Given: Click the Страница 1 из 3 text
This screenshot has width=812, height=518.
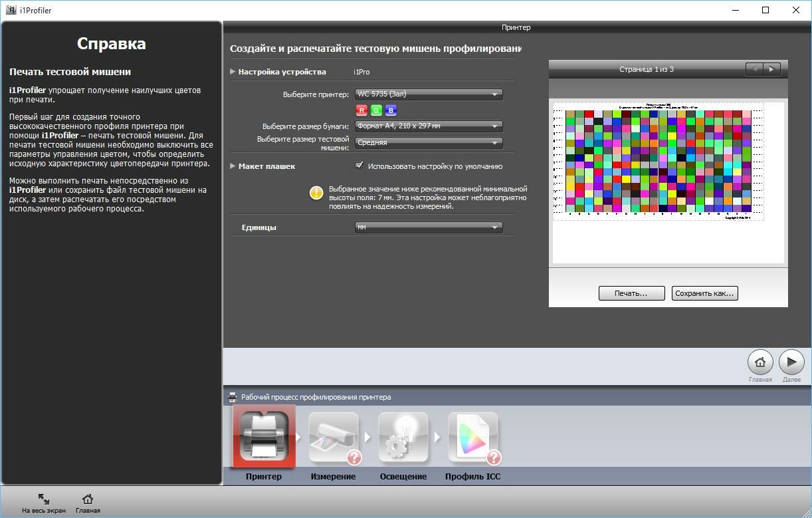Looking at the screenshot, I should pyautogui.click(x=647, y=69).
